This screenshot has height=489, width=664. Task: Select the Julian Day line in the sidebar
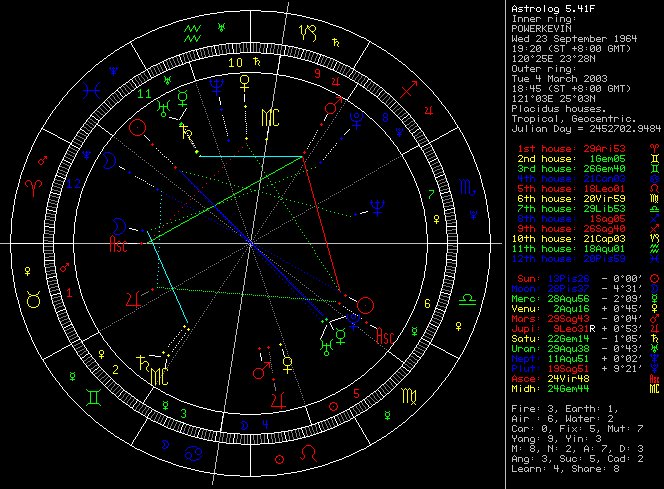(x=585, y=127)
